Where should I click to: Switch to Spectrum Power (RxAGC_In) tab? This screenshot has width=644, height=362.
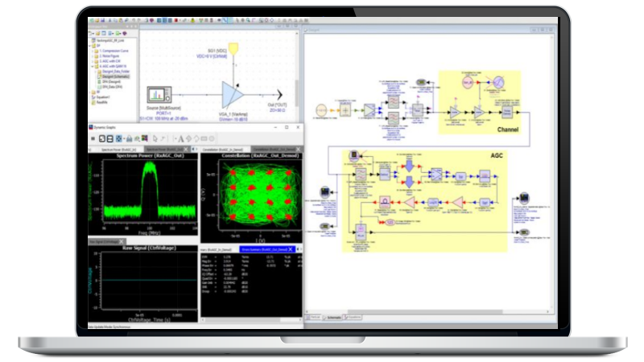tap(118, 150)
